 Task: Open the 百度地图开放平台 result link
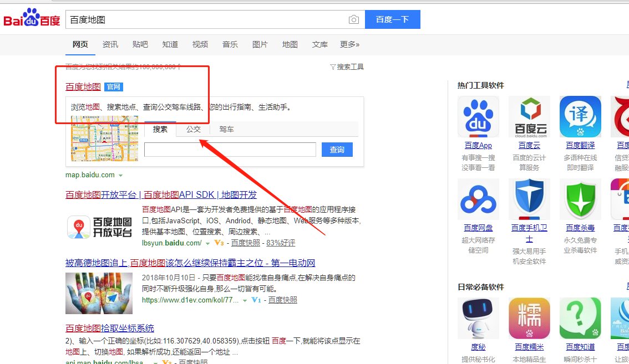(161, 195)
